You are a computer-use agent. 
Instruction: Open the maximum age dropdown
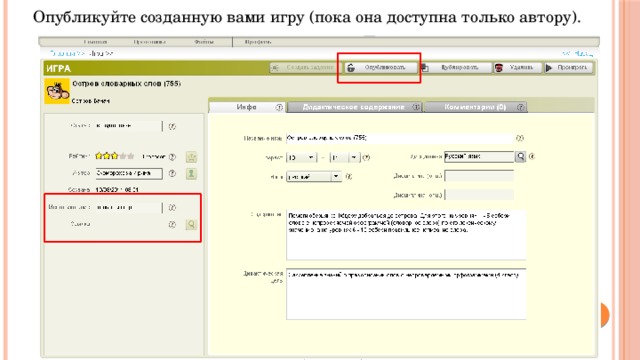pyautogui.click(x=345, y=158)
